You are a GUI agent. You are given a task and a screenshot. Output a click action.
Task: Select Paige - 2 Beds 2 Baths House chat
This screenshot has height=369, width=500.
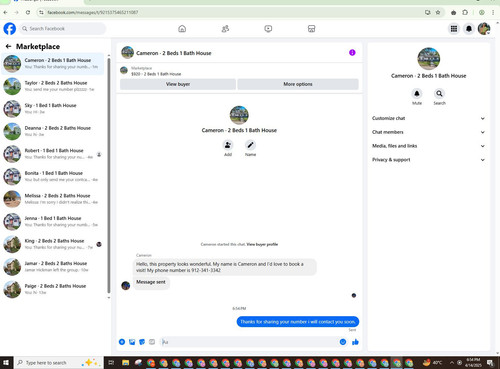click(x=53, y=289)
